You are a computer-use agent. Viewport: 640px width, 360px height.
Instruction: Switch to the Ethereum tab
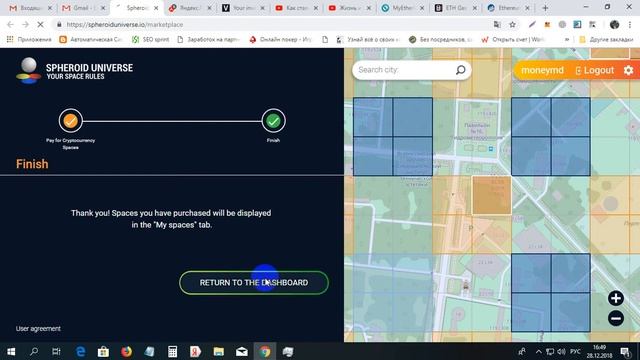tap(508, 8)
